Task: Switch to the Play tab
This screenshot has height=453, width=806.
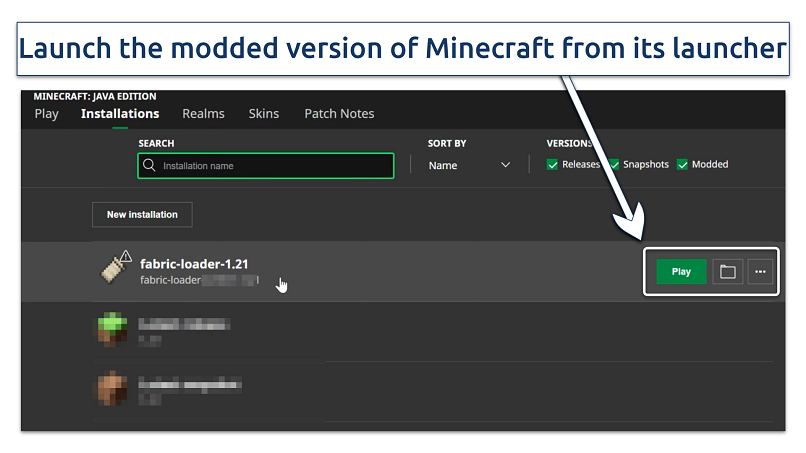Action: (x=46, y=114)
